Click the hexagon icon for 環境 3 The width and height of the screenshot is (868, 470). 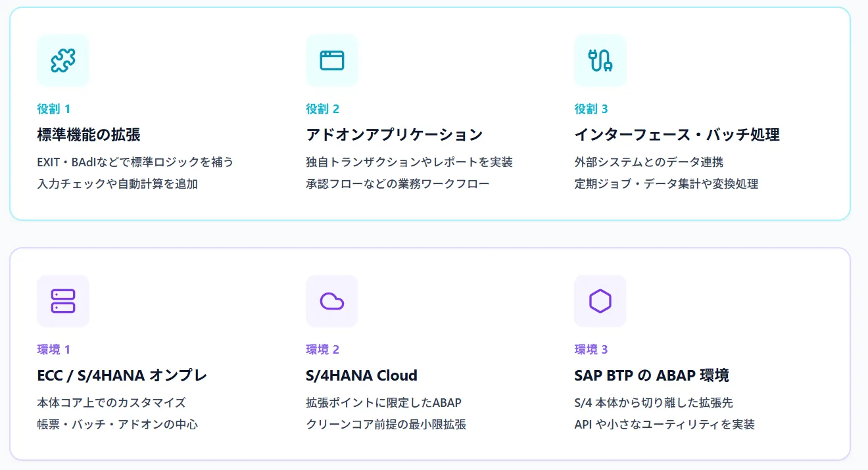[600, 301]
